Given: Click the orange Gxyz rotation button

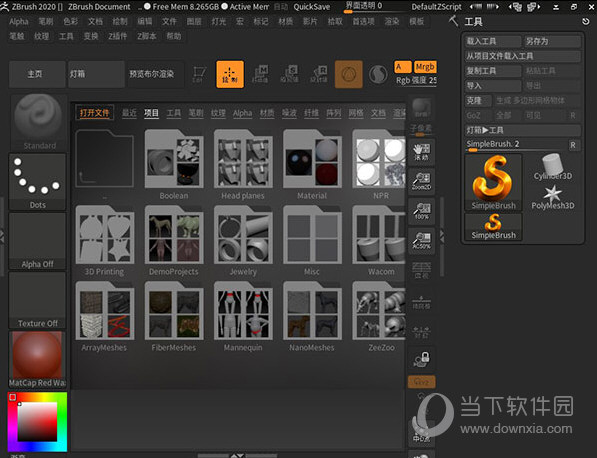Looking at the screenshot, I should point(421,381).
